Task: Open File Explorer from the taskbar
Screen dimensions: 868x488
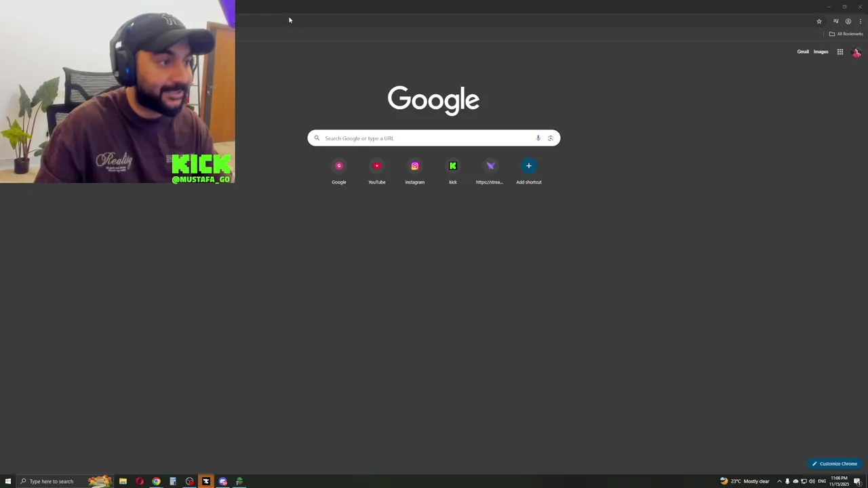Action: tap(123, 481)
